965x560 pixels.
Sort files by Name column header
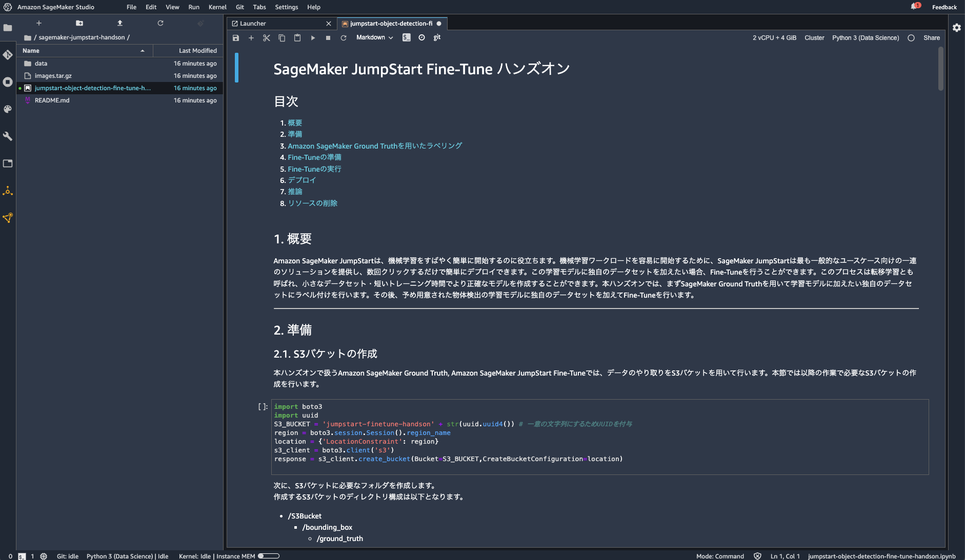click(85, 51)
